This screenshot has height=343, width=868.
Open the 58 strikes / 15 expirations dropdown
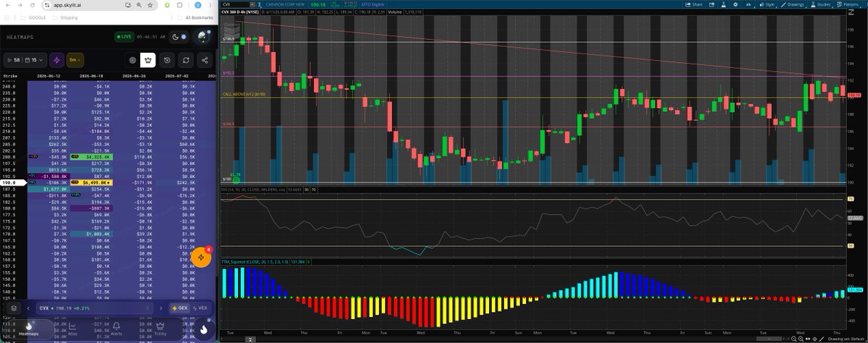pos(25,60)
